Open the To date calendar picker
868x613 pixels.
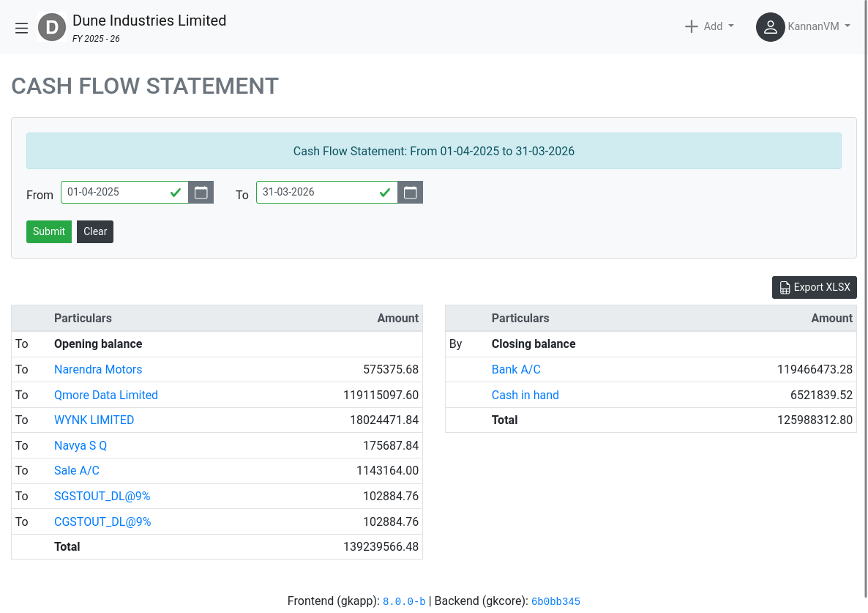click(x=410, y=192)
